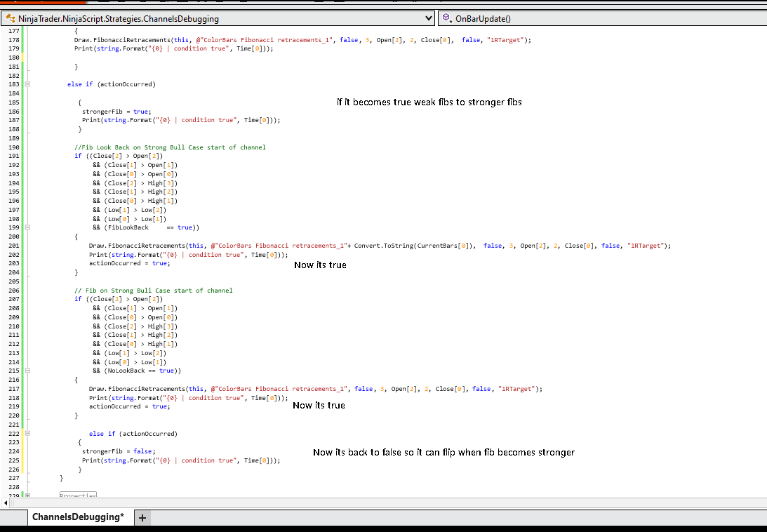Image resolution: width=767 pixels, height=532 pixels.
Task: Click '(Close[0] > High[1])' on line 212
Action: tap(140, 344)
